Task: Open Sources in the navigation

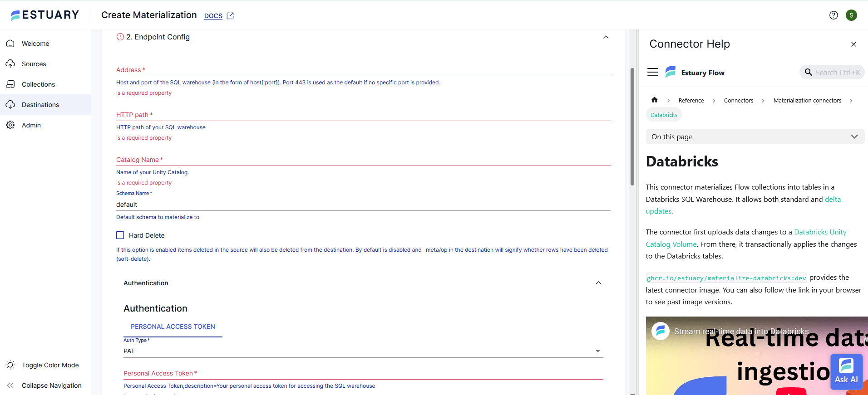Action: coord(34,64)
